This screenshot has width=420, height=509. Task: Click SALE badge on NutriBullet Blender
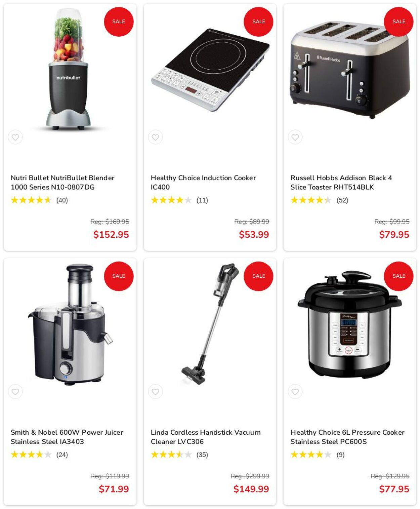click(119, 22)
